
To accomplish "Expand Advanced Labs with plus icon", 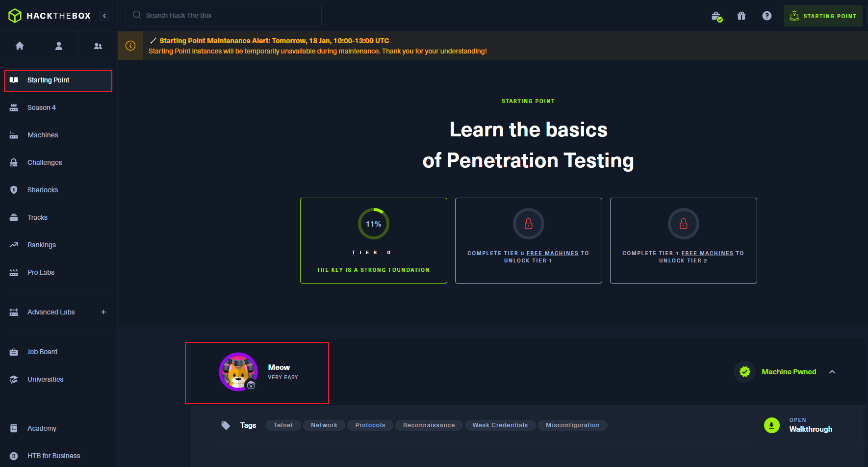I will (103, 312).
